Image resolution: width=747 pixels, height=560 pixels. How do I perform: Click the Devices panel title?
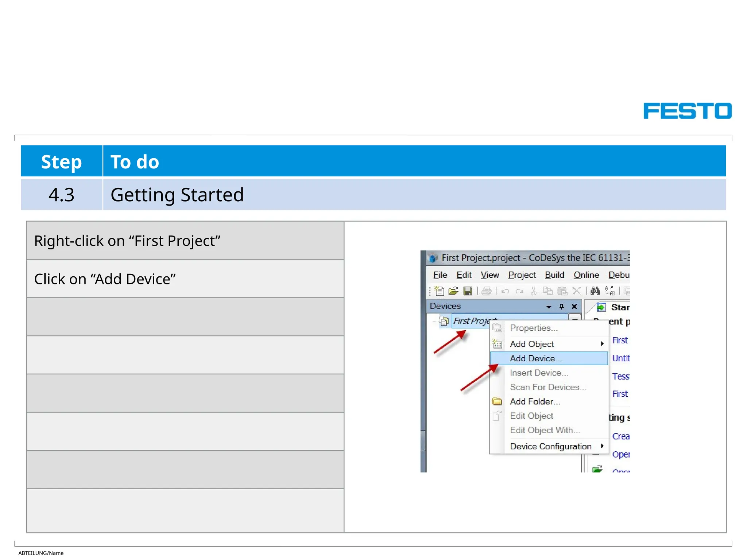coord(445,306)
